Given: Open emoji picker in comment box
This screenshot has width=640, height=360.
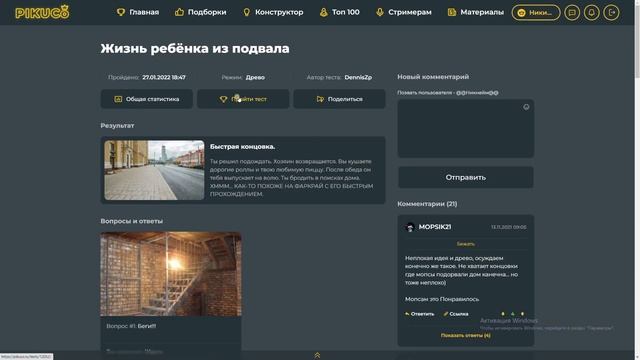Looking at the screenshot, I should pyautogui.click(x=526, y=107).
